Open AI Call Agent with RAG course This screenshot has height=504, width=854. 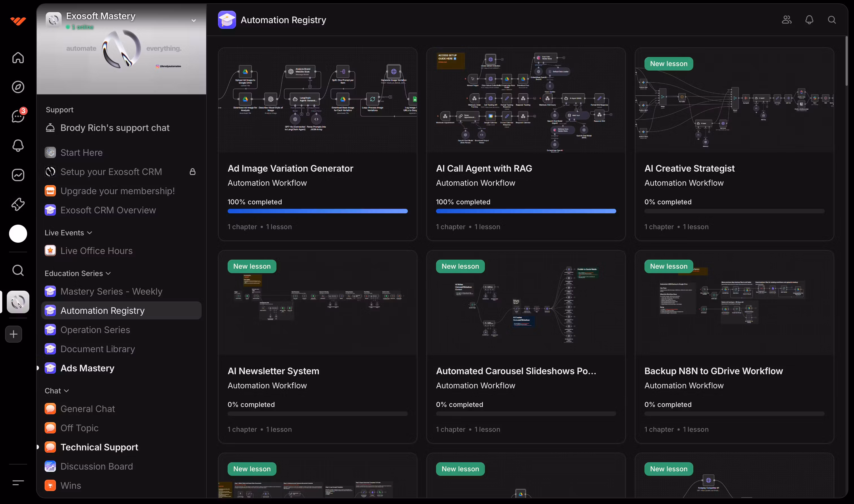[x=483, y=168]
